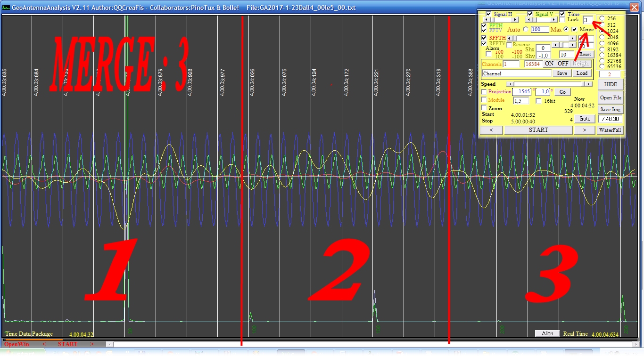Viewport: 644px width, 356px height.
Task: Click the Speed slider track
Action: point(549,84)
